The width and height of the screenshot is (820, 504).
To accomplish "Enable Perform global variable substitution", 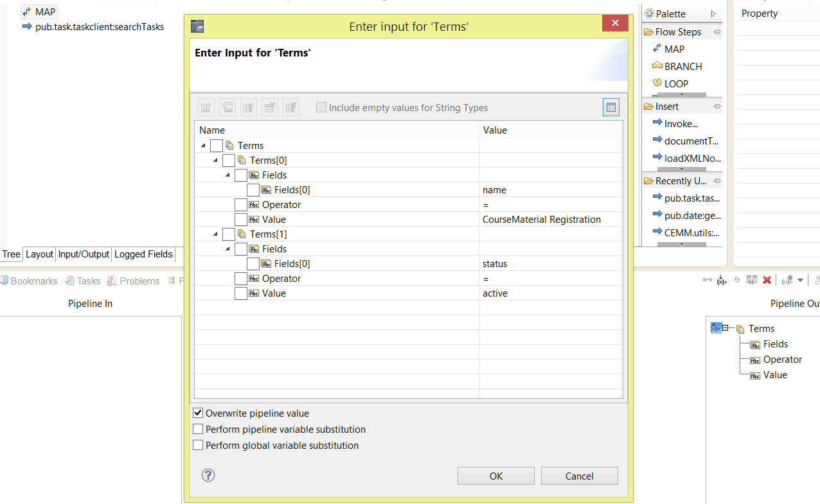I will click(198, 445).
